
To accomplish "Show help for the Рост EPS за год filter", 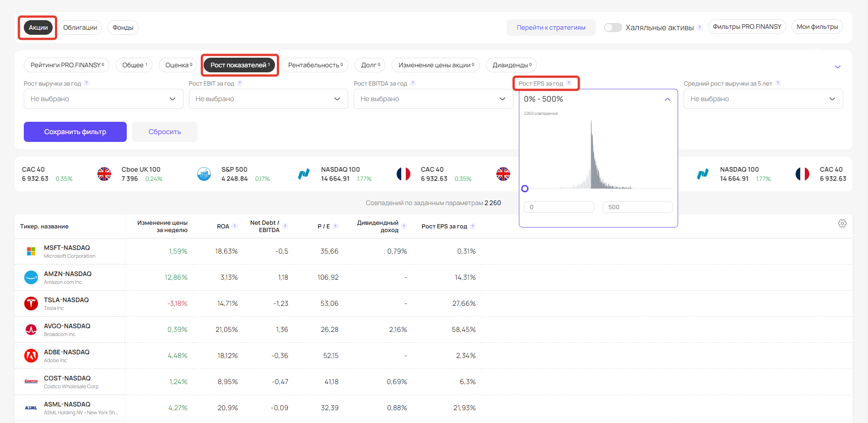I will 569,83.
